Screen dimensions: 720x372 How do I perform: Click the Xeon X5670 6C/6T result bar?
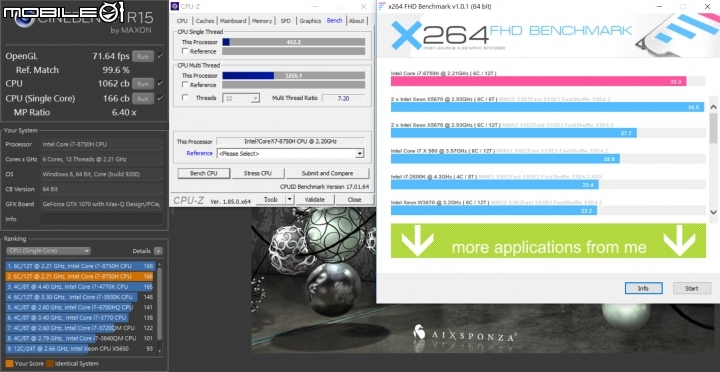coord(547,107)
